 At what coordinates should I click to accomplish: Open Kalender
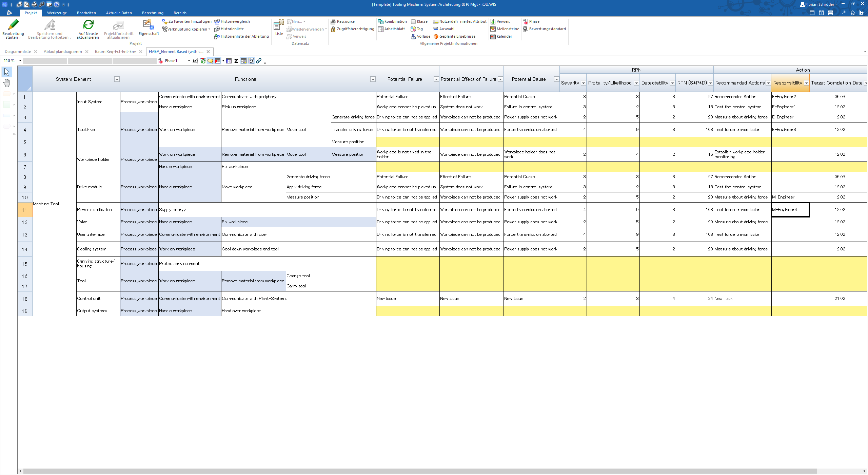point(501,36)
